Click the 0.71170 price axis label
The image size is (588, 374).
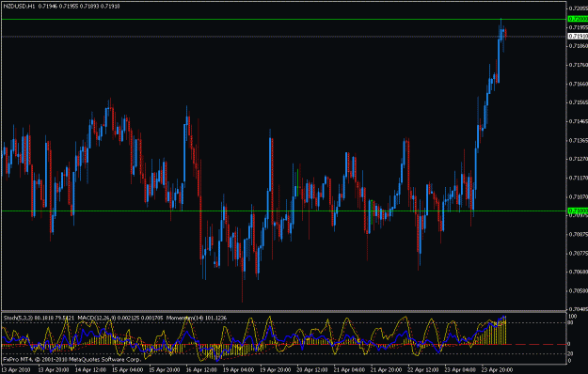click(579, 178)
